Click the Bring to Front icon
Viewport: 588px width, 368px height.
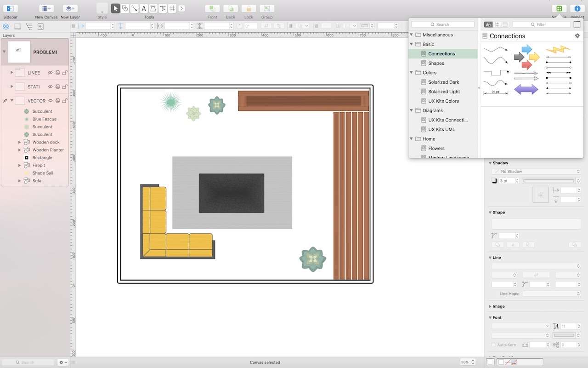tap(212, 8)
